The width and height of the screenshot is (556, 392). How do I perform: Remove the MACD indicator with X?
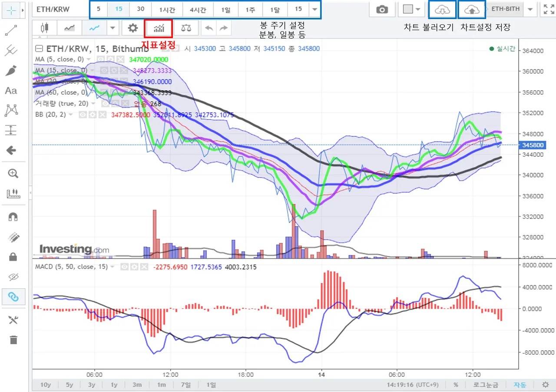tap(144, 267)
